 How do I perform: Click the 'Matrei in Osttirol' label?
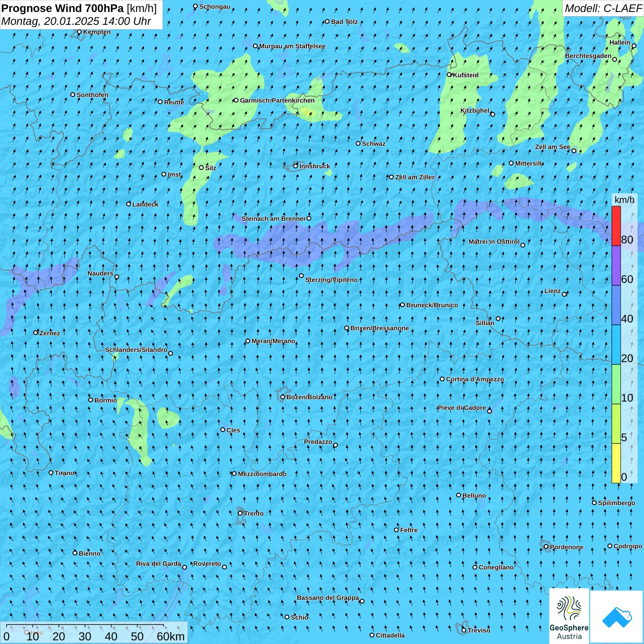pyautogui.click(x=494, y=241)
